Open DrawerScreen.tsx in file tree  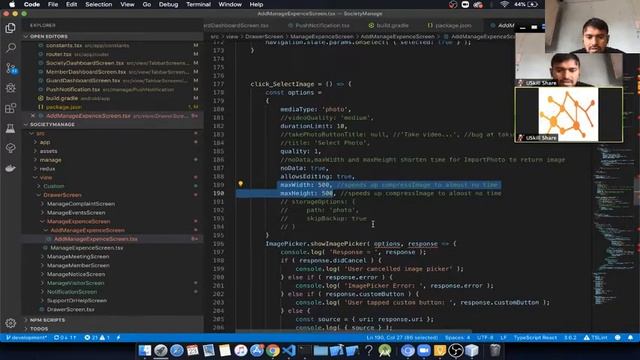tap(70, 309)
